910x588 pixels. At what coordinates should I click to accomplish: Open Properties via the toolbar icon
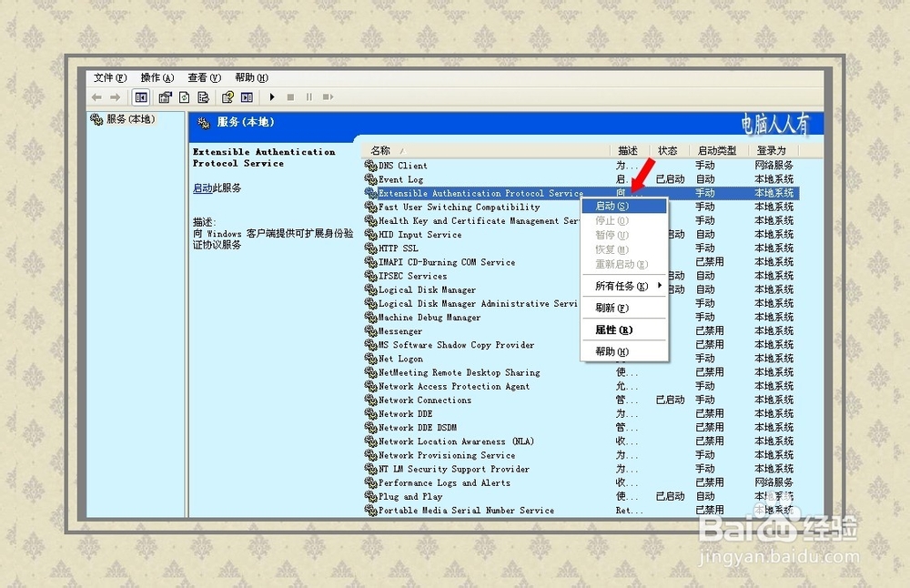166,97
